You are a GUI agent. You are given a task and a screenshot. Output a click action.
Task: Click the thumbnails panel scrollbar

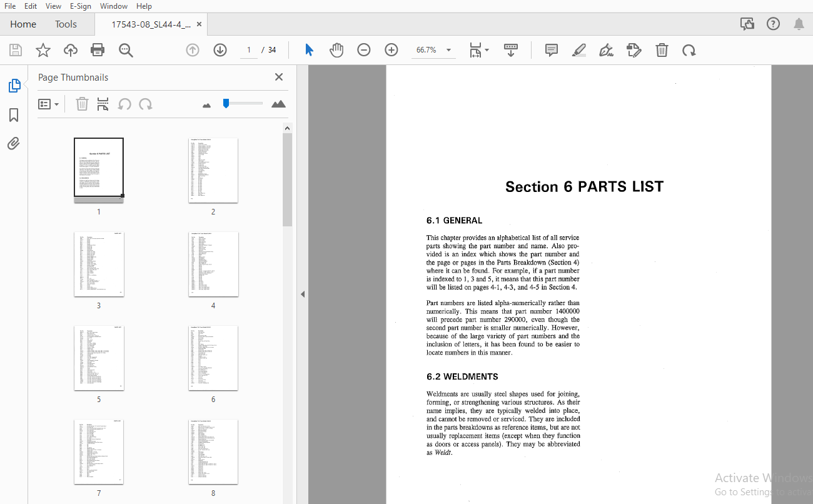pyautogui.click(x=287, y=180)
